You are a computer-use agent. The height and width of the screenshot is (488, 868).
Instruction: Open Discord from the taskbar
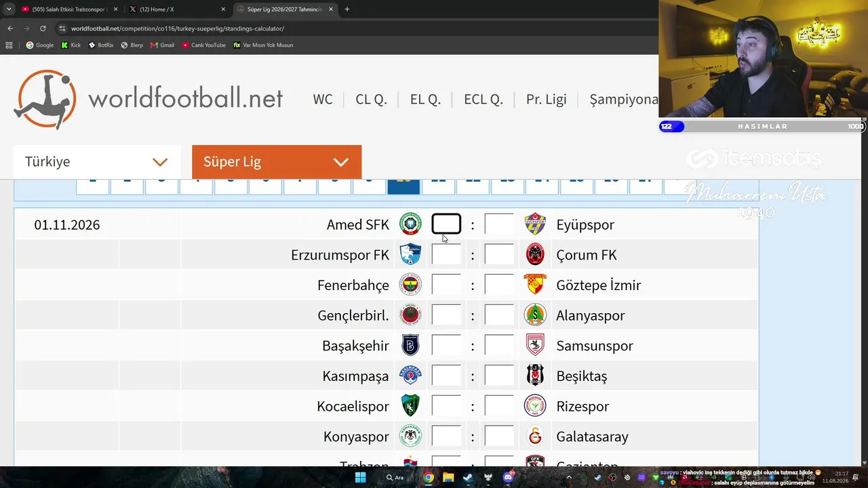click(x=509, y=477)
